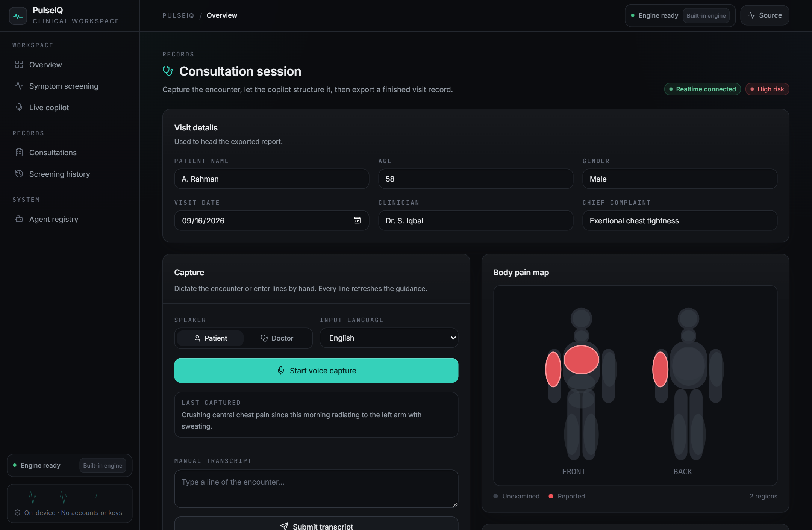Start voice capture
Viewport: 812px width, 530px height.
[x=316, y=370]
